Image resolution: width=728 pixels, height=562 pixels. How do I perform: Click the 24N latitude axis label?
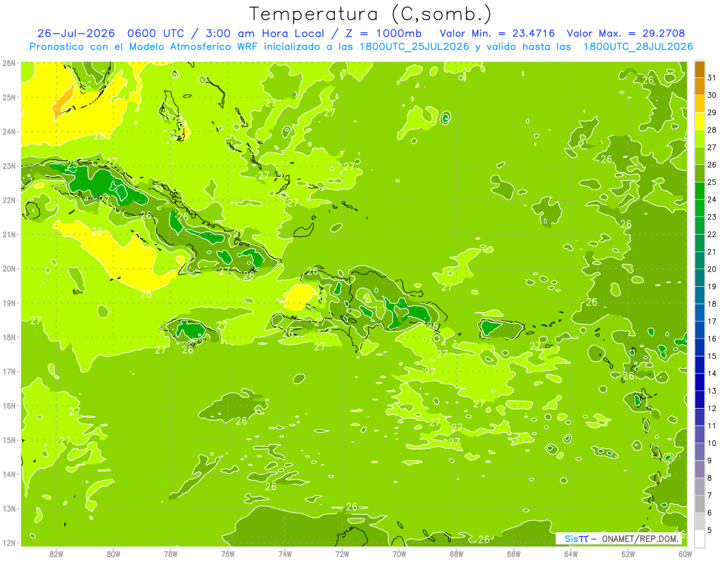(x=9, y=132)
